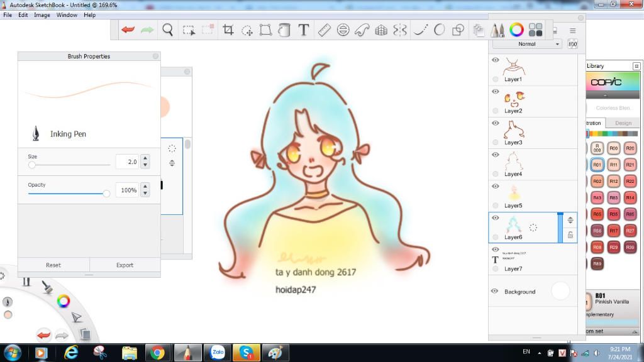
Task: Click the Inking Pen brush icon
Action: [36, 134]
